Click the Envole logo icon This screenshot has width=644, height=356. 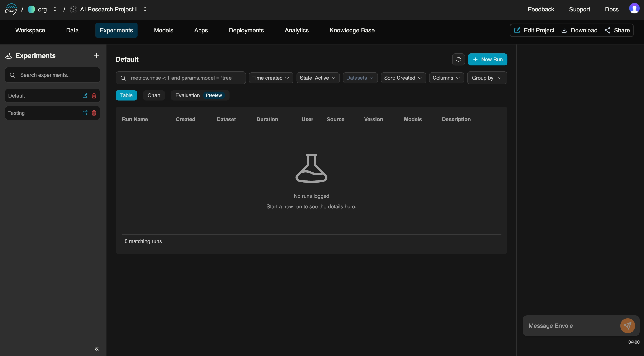(11, 9)
